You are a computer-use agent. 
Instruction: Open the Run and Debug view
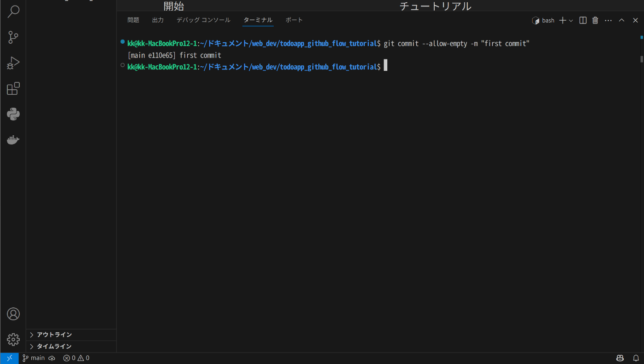click(x=13, y=63)
